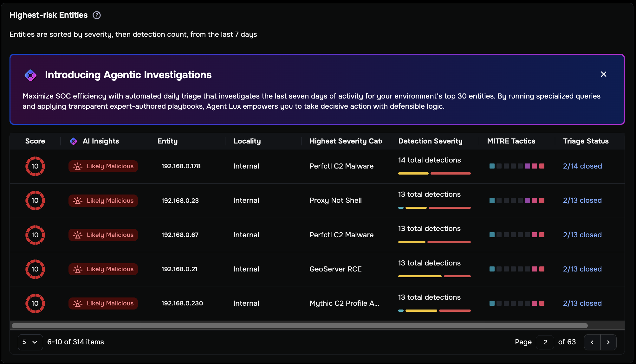Click the Highest Severity Category column header
Viewport: 636px width, 364px height.
[x=346, y=141]
